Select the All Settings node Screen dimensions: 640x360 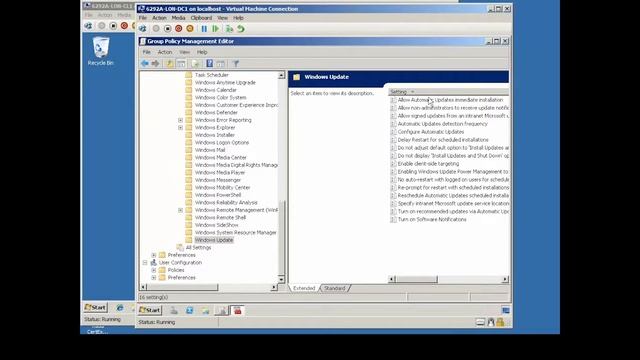pyautogui.click(x=198, y=247)
